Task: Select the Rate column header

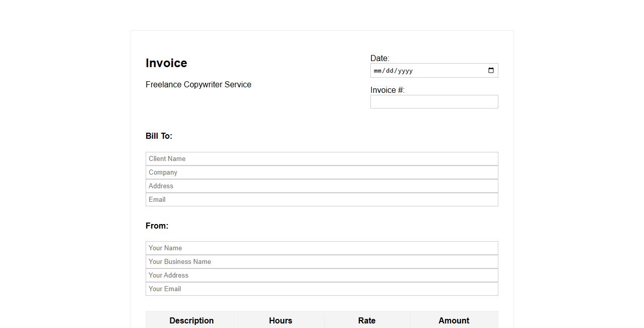Action: click(367, 320)
